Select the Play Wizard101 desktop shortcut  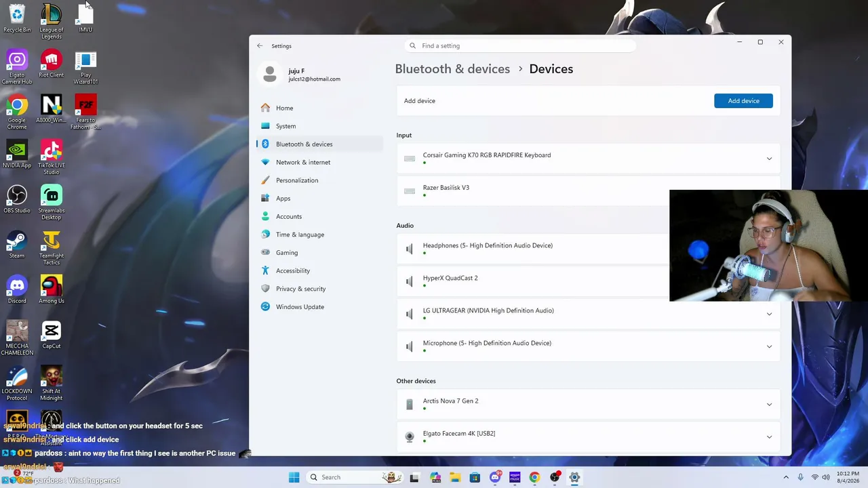click(x=85, y=67)
